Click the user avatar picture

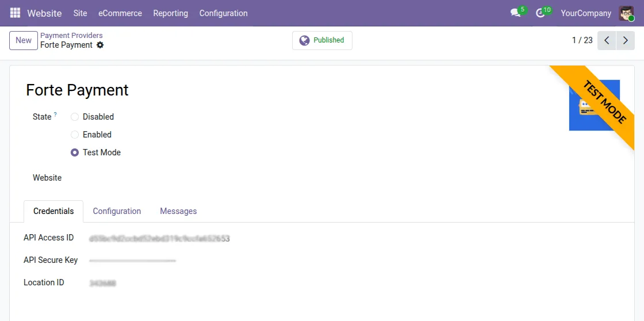626,13
